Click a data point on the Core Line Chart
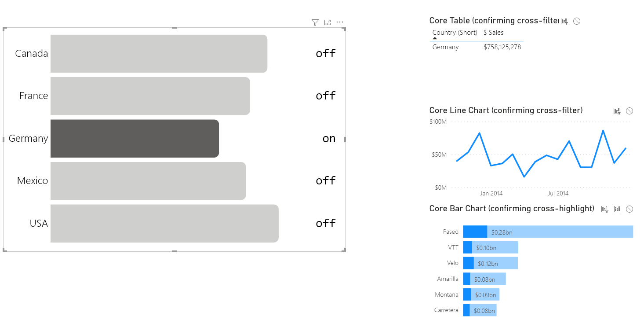The image size is (644, 320). (x=480, y=134)
